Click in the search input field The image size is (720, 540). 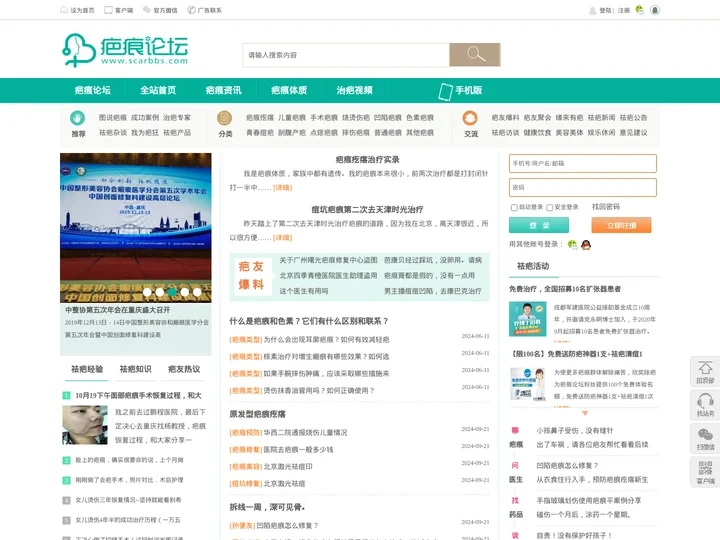pyautogui.click(x=346, y=55)
